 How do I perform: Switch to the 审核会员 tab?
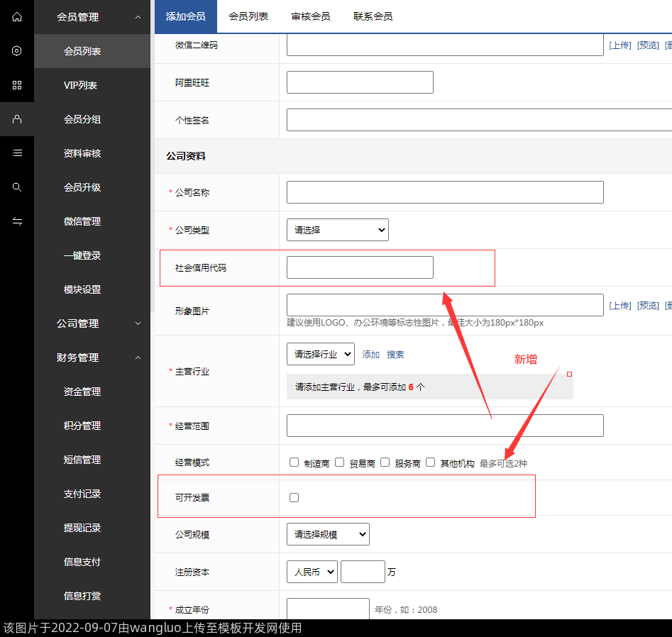[x=310, y=16]
